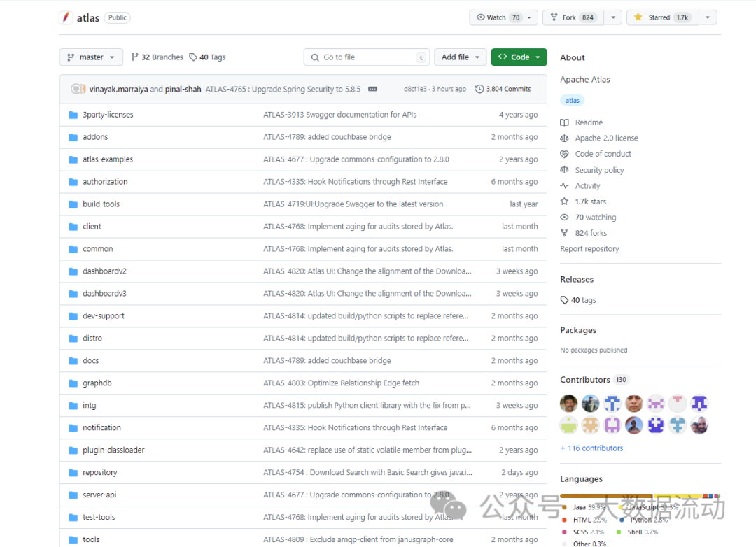Open the 32 Branches link

click(x=157, y=57)
